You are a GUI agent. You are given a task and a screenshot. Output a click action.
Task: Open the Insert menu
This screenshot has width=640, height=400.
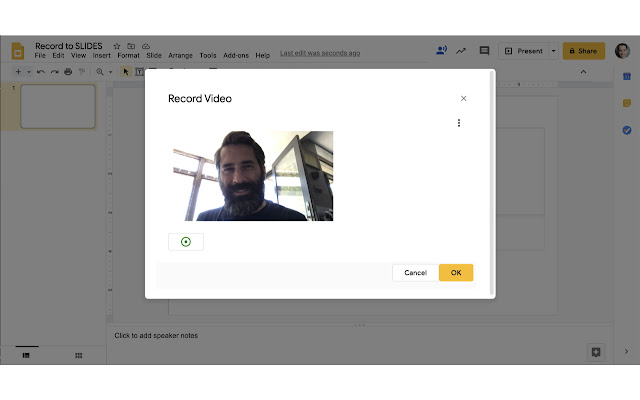tap(101, 56)
